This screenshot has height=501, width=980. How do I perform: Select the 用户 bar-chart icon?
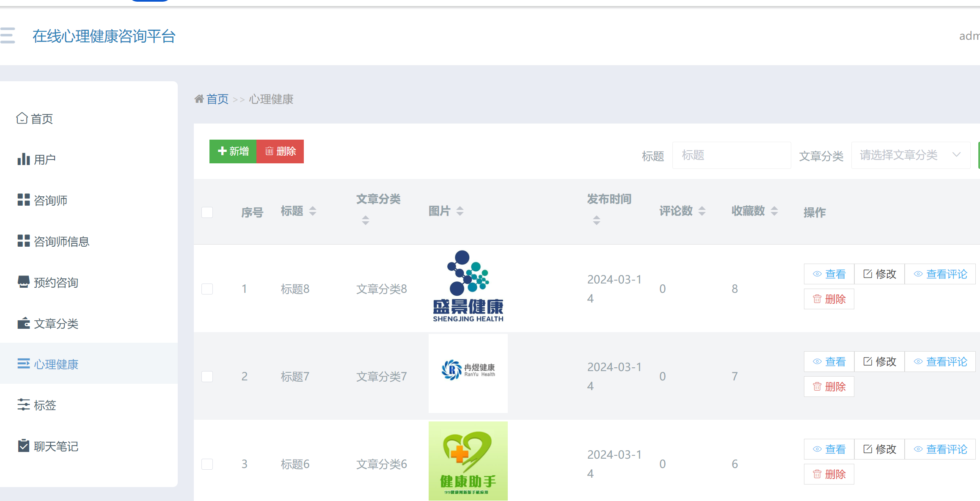point(23,159)
